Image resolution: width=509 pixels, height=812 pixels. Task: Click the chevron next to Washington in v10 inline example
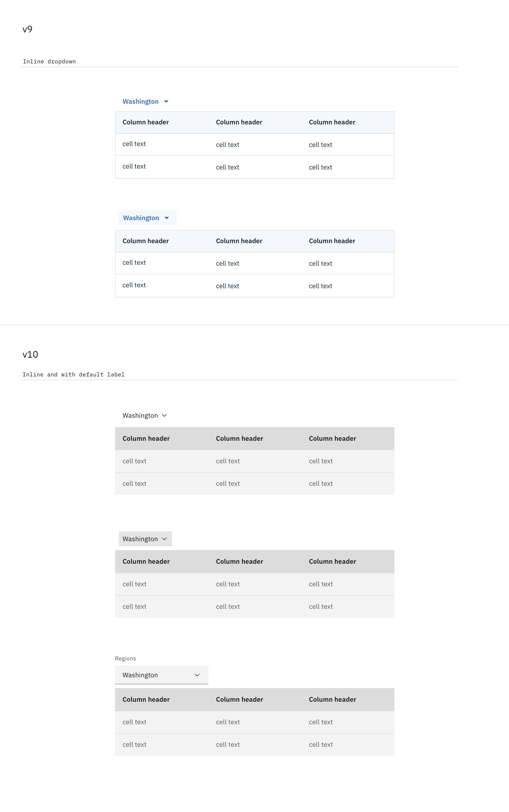coord(165,415)
